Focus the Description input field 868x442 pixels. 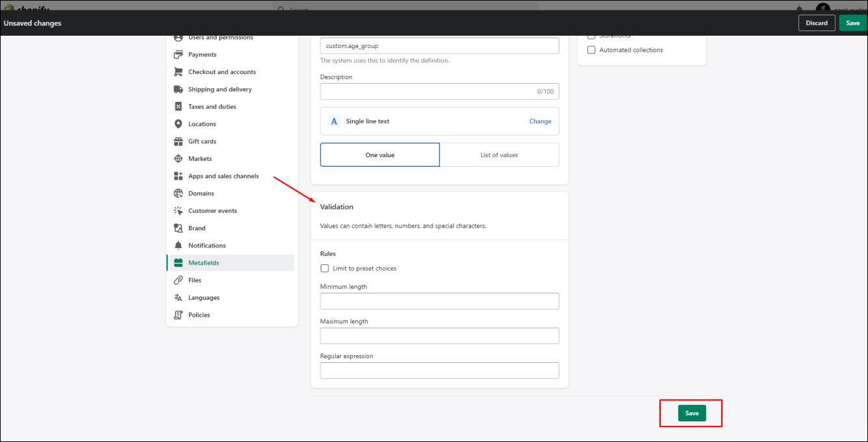coord(440,92)
